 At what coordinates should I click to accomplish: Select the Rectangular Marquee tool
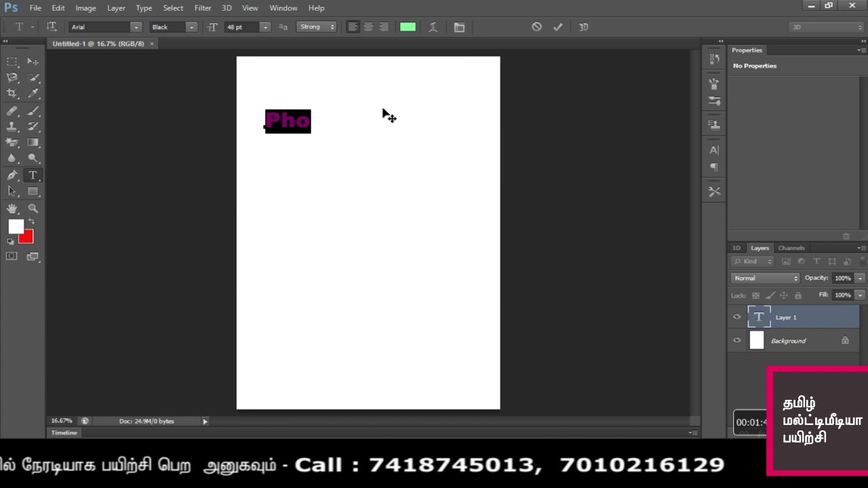point(12,62)
